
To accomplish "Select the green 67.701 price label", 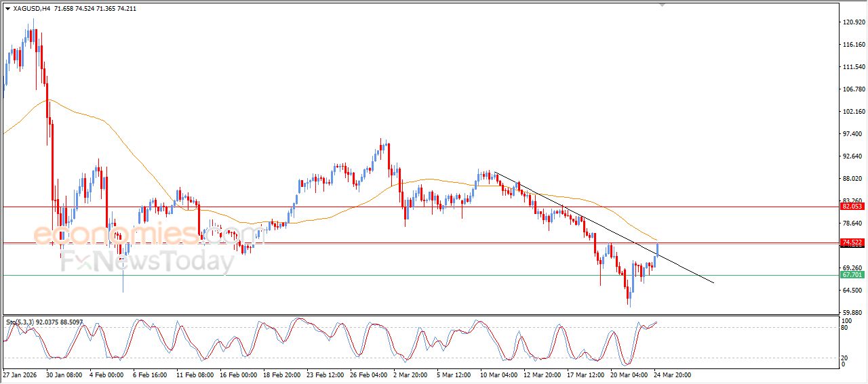I will tap(852, 275).
